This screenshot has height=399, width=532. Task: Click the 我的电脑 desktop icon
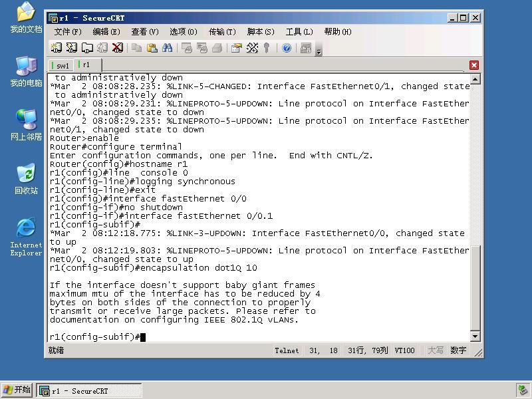26,72
